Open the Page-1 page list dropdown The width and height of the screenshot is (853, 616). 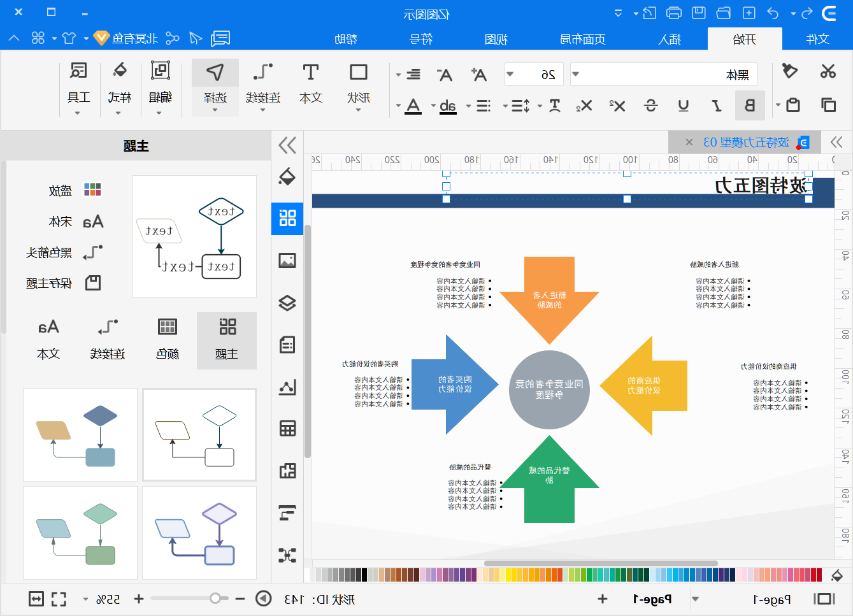(x=696, y=599)
